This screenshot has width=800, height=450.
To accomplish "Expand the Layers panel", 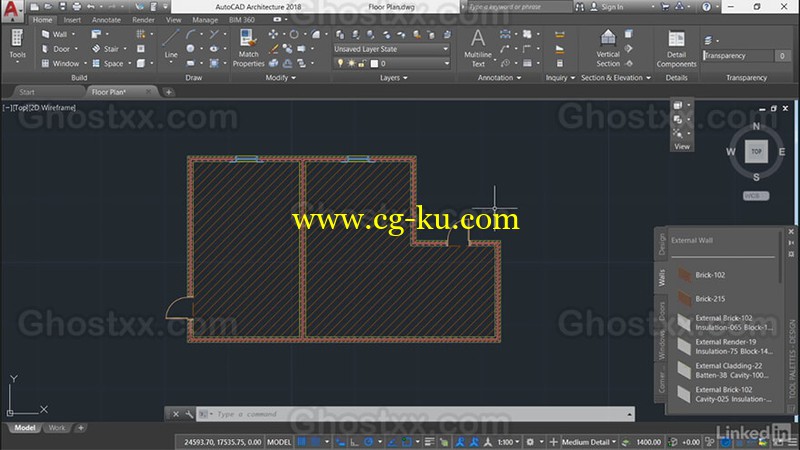I will click(x=393, y=78).
